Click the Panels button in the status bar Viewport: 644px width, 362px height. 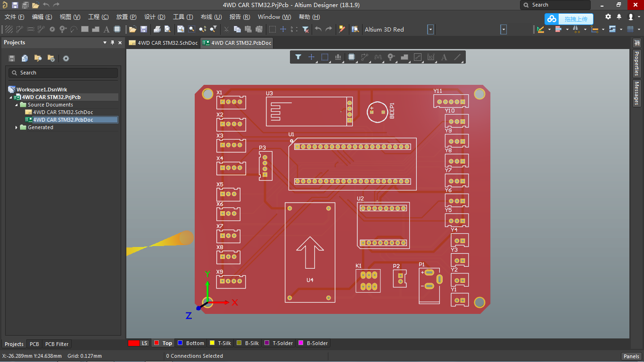click(631, 356)
